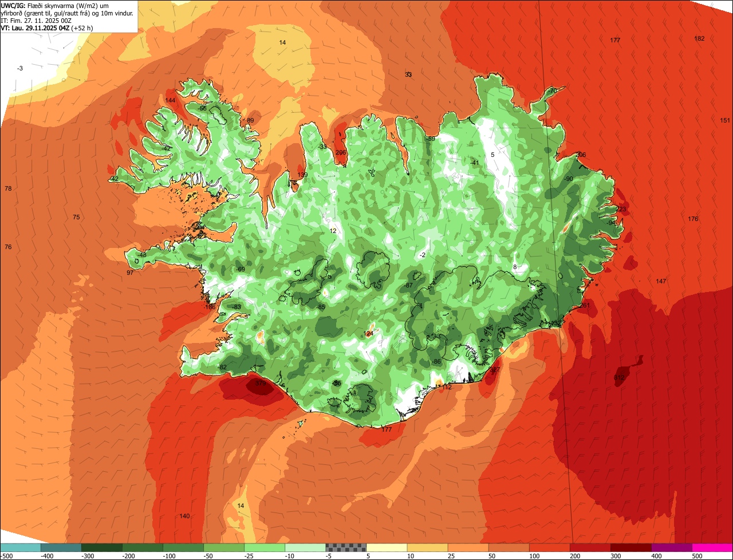Click the '78' value at the left edge
Viewport: 733px width, 560px height.
8,188
